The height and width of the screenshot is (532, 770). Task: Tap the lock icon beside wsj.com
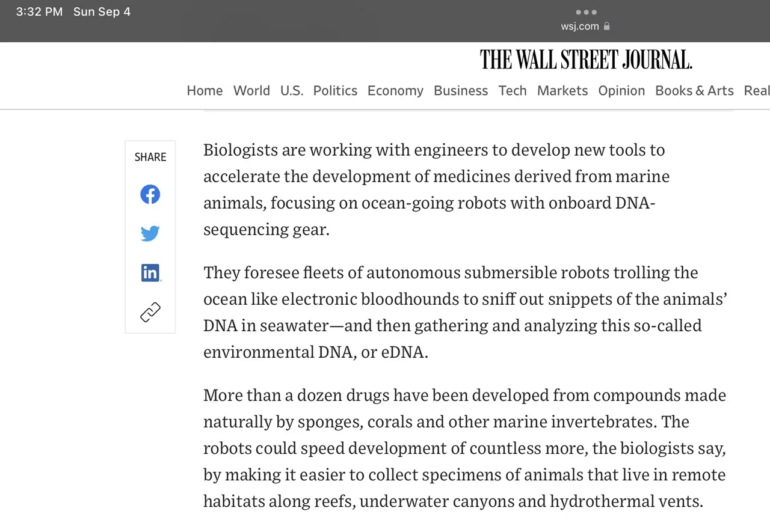(606, 26)
